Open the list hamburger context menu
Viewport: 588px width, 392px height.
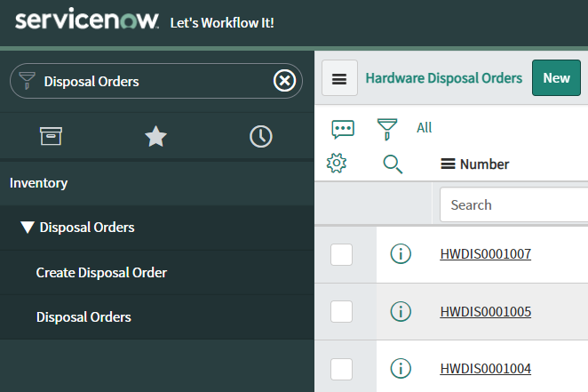tap(339, 78)
